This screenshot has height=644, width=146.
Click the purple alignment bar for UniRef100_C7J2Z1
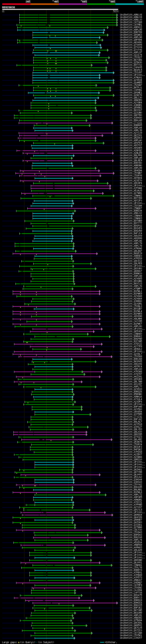click(x=66, y=123)
